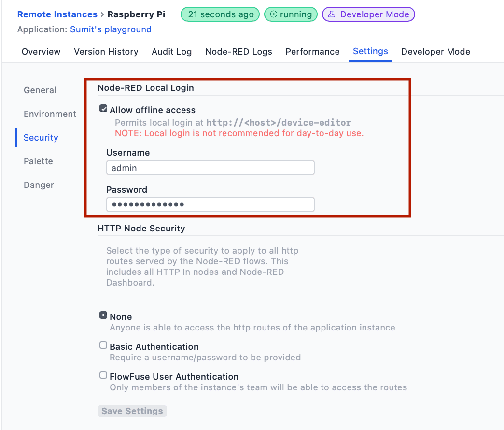The image size is (504, 430).
Task: Select the None HTTP security option
Action: [x=103, y=315]
